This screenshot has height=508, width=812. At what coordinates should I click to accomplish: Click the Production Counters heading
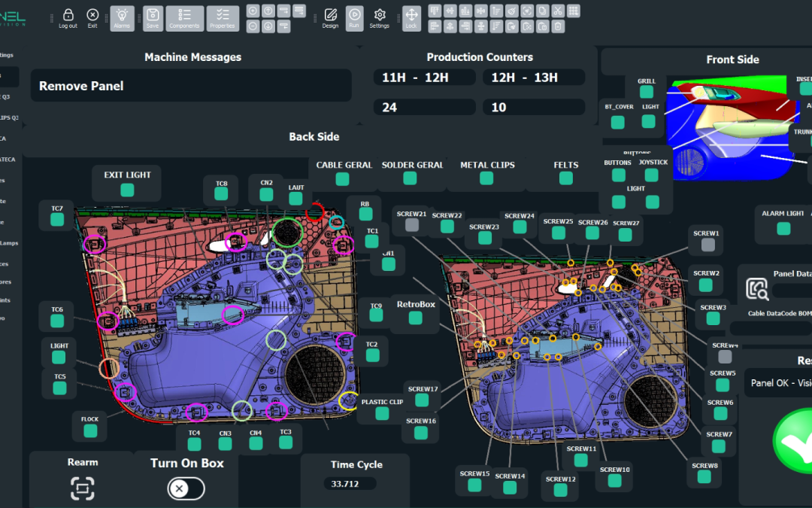point(480,57)
